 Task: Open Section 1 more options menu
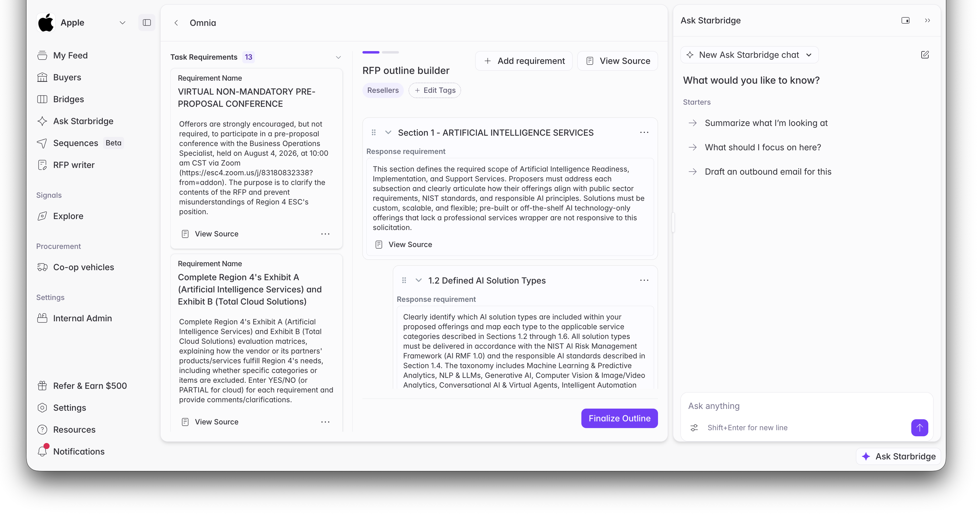[644, 132]
